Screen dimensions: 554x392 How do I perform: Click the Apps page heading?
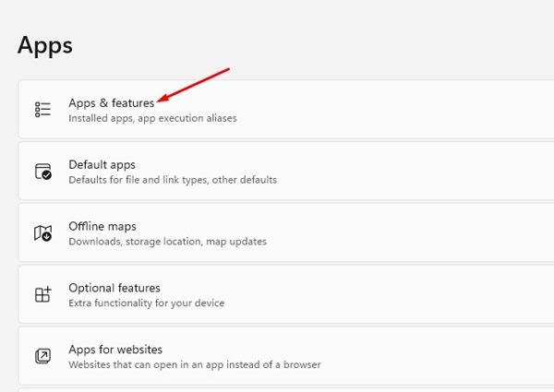point(45,45)
